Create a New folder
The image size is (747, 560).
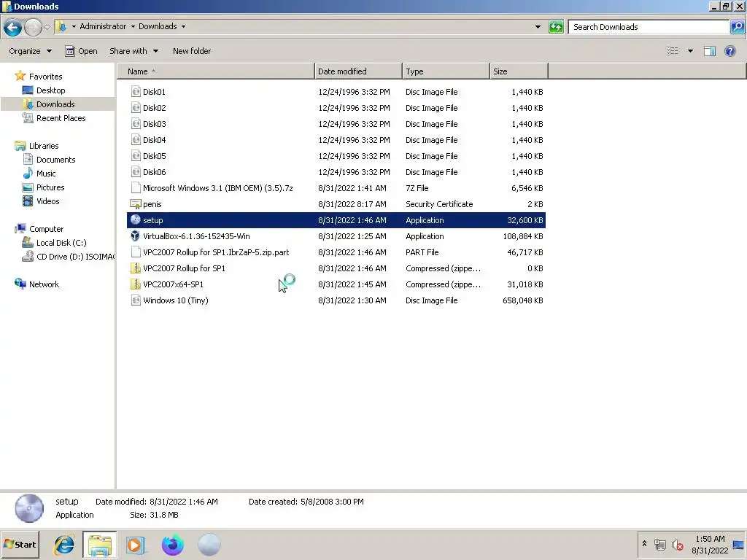tap(192, 51)
